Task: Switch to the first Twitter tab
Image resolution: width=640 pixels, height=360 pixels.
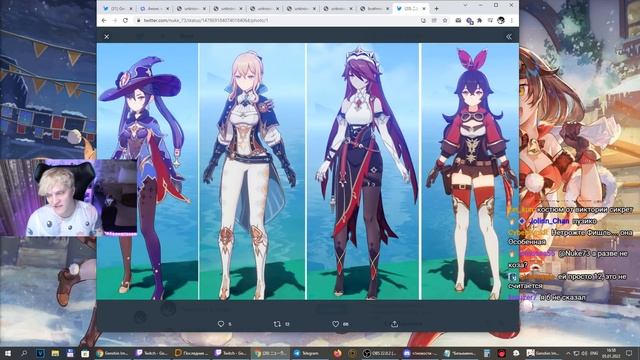Action: [118, 8]
